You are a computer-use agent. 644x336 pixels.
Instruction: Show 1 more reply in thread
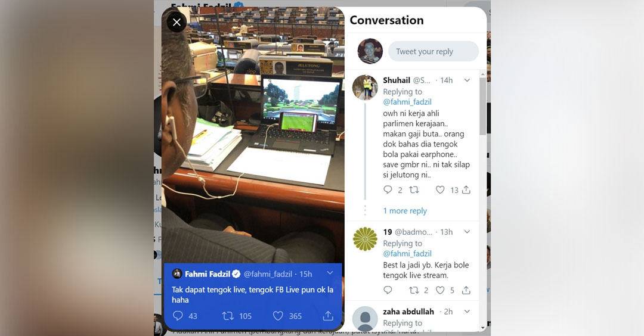pos(405,210)
